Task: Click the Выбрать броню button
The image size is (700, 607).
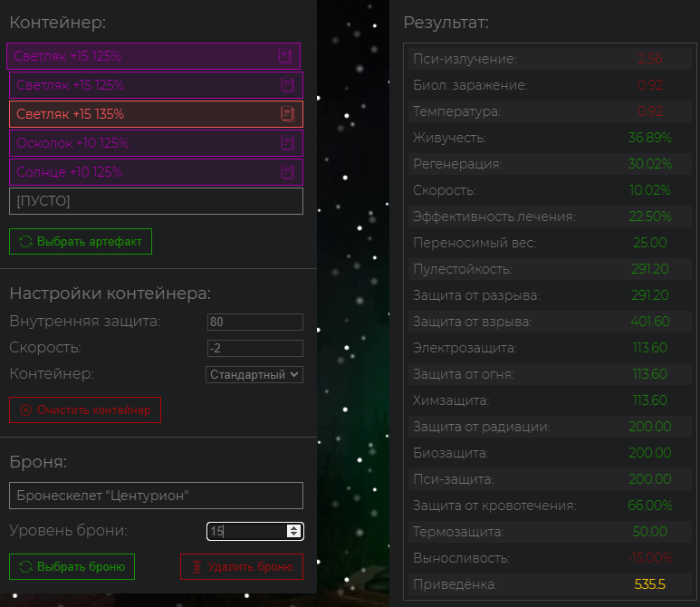Action: coord(72,567)
